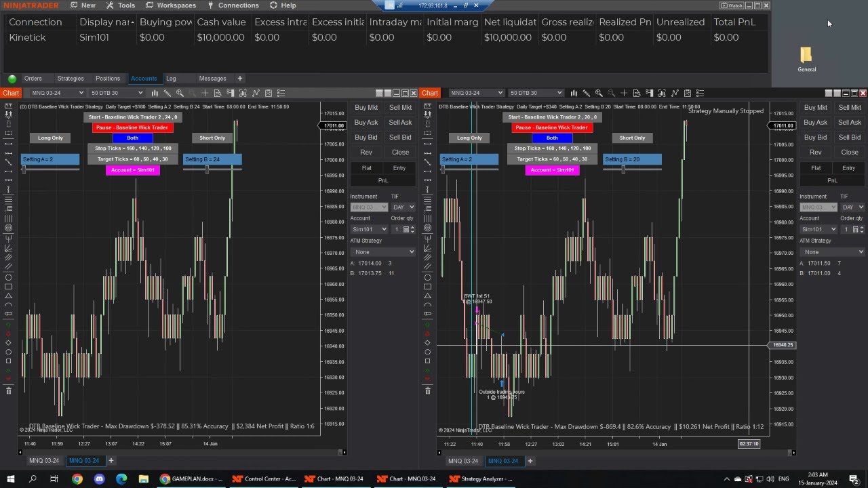Open the General folder on desktop
Viewport: 868px width, 488px height.
point(806,59)
